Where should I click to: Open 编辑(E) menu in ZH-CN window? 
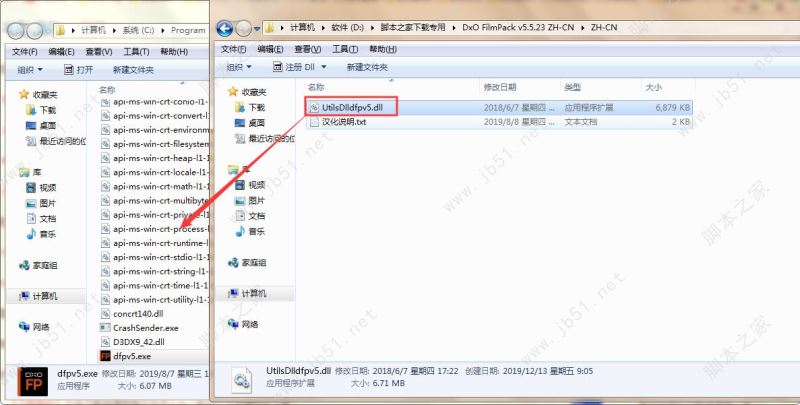(270, 49)
